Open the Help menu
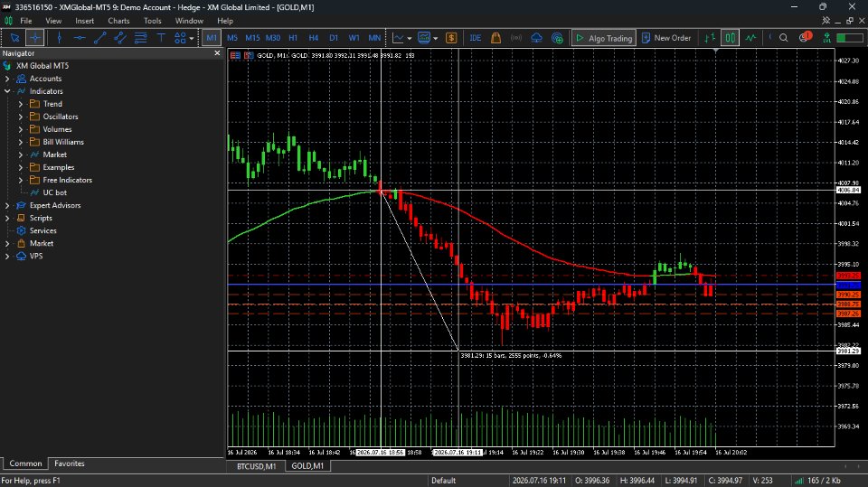This screenshot has height=487, width=868. point(225,21)
